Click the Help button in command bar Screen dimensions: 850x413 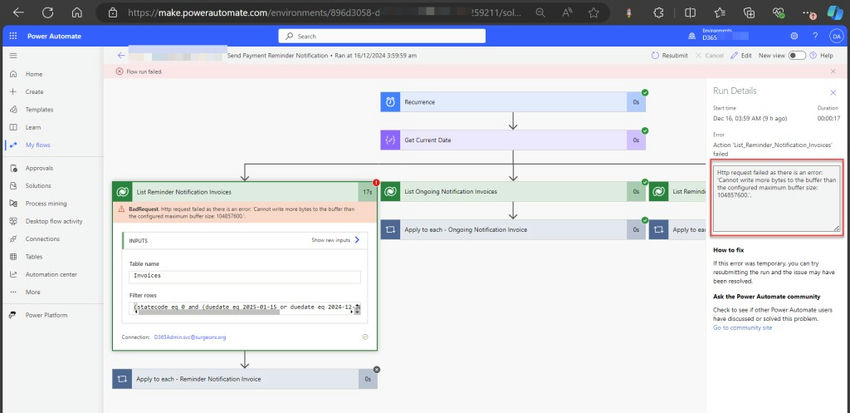click(x=821, y=55)
